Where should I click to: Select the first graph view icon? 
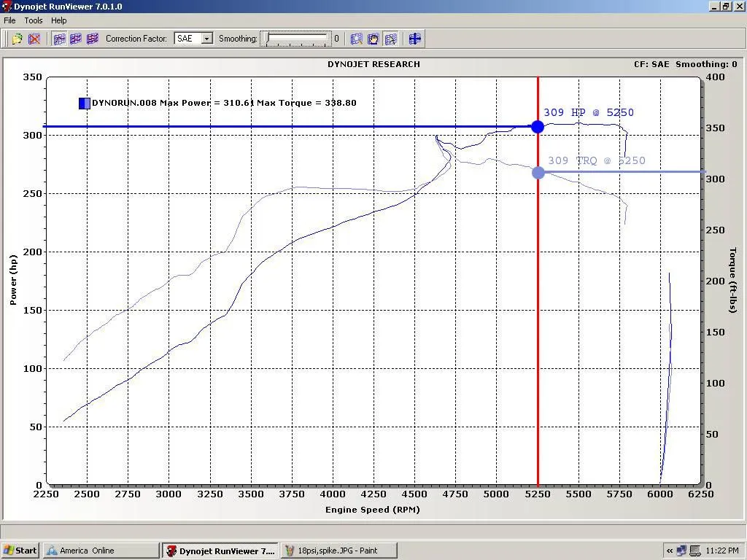(60, 39)
